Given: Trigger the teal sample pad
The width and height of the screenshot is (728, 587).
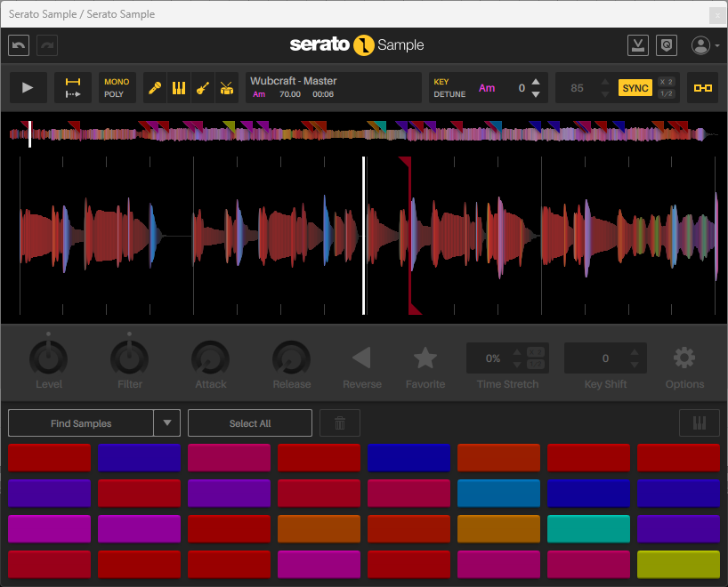Looking at the screenshot, I should point(588,528).
